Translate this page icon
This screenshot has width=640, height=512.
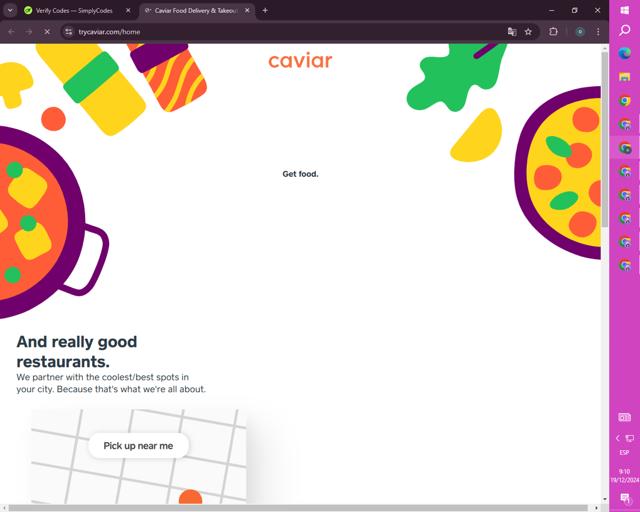click(x=512, y=32)
